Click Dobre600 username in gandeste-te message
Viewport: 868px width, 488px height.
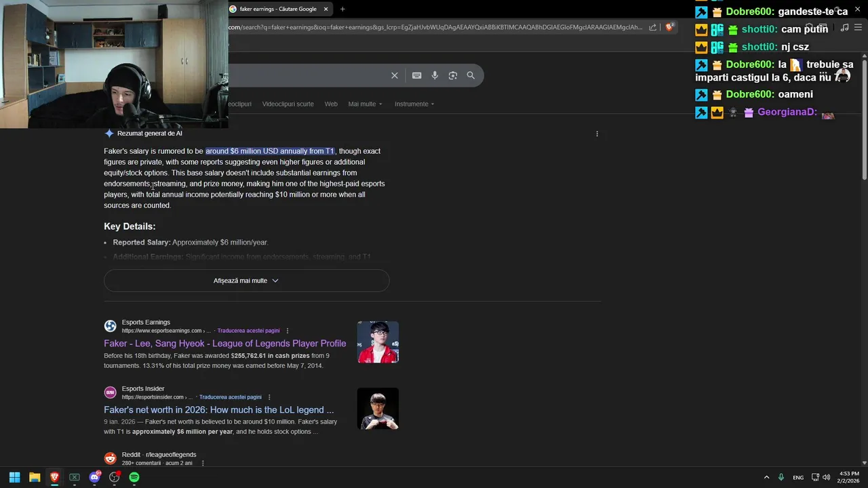tap(749, 12)
